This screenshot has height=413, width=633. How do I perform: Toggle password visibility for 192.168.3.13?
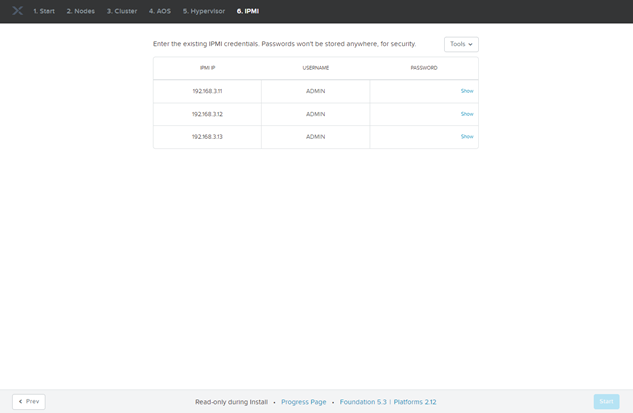pos(466,136)
